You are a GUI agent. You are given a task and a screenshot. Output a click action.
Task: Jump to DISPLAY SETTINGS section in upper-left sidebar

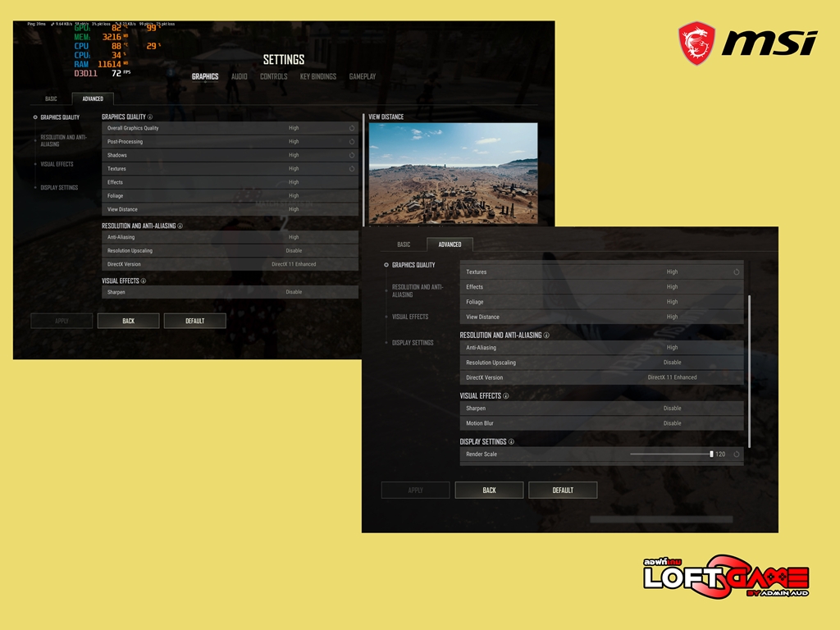(59, 188)
